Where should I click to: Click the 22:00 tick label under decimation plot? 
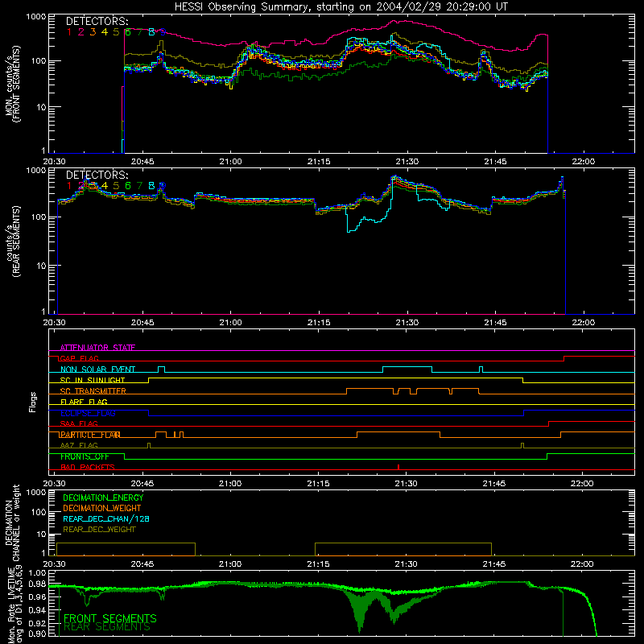582,564
